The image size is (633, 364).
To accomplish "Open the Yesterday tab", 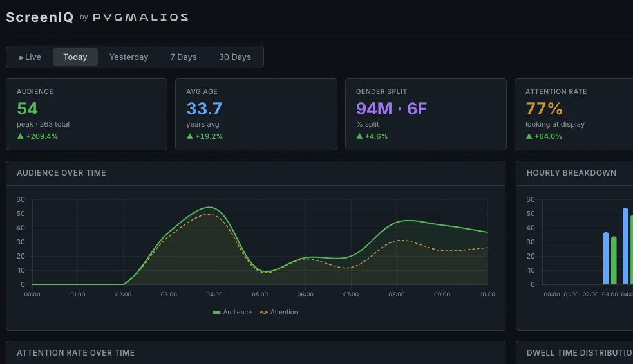I will click(129, 57).
